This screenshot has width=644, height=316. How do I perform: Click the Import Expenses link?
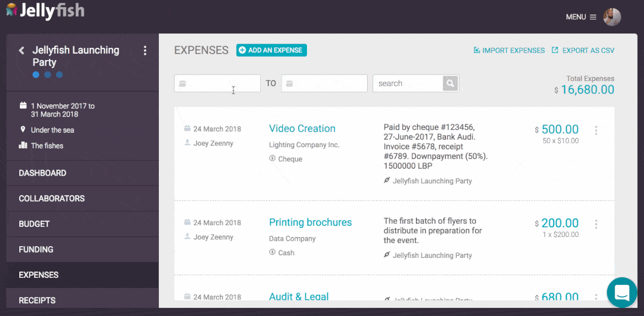(509, 51)
